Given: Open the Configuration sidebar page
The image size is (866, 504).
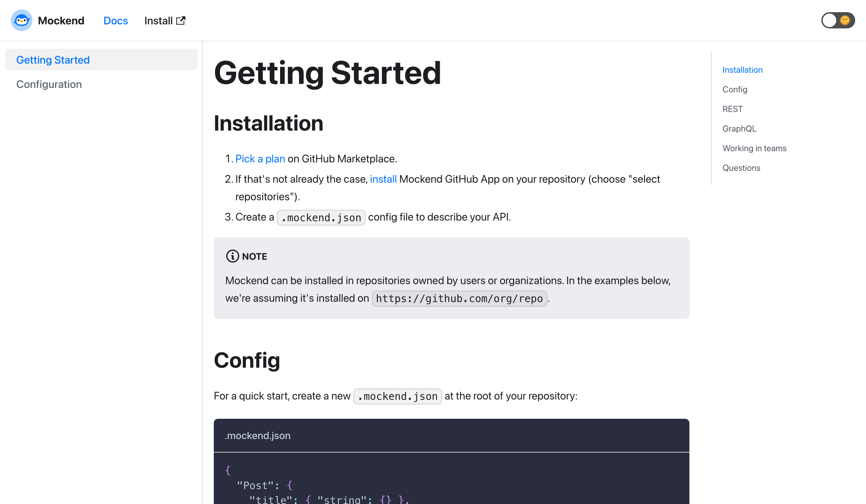Looking at the screenshot, I should coord(49,84).
